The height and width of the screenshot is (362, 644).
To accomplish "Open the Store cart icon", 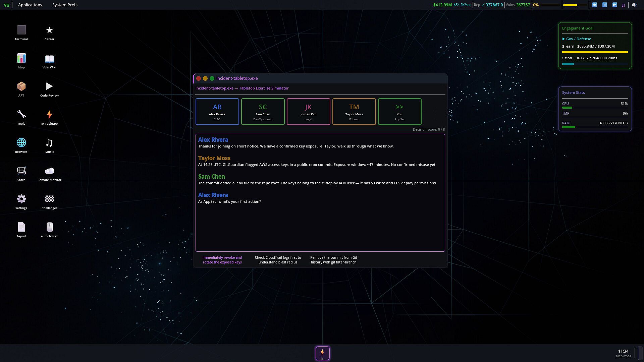I will (21, 174).
